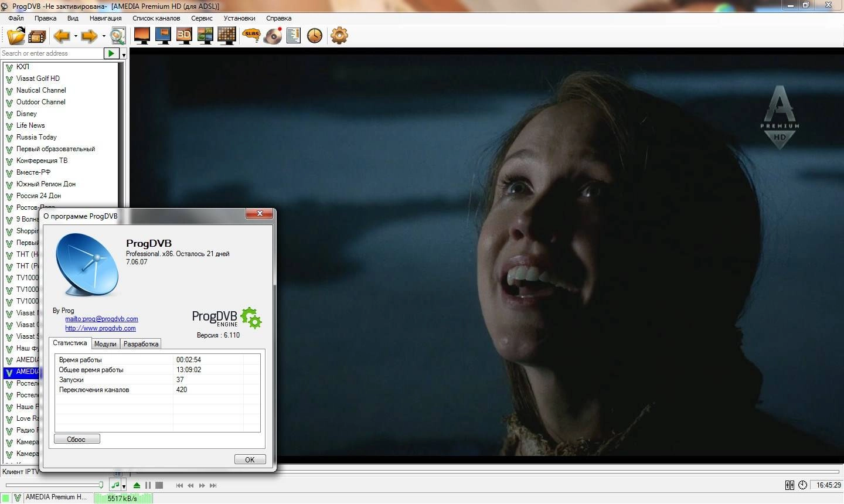Open the Вид menu
The height and width of the screenshot is (504, 844).
[x=73, y=18]
